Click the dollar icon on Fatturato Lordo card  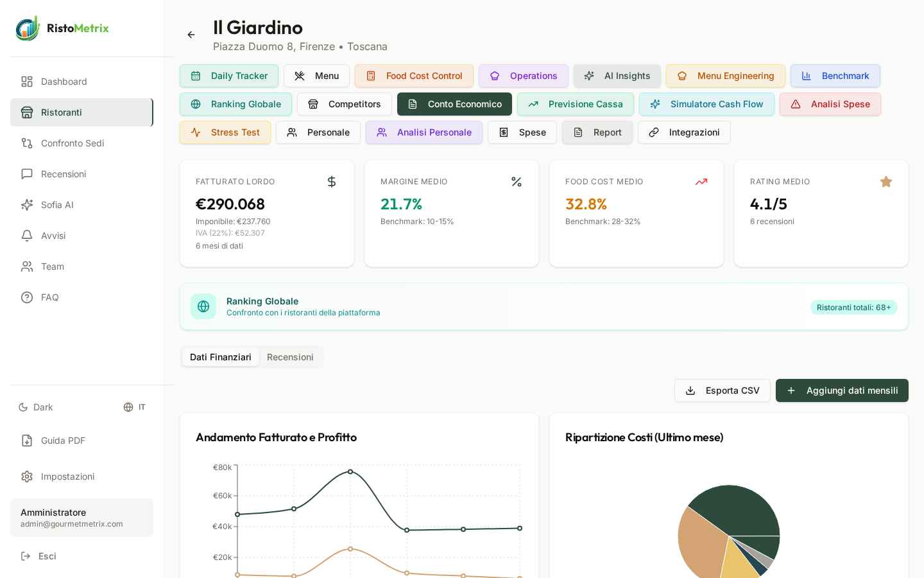[332, 182]
